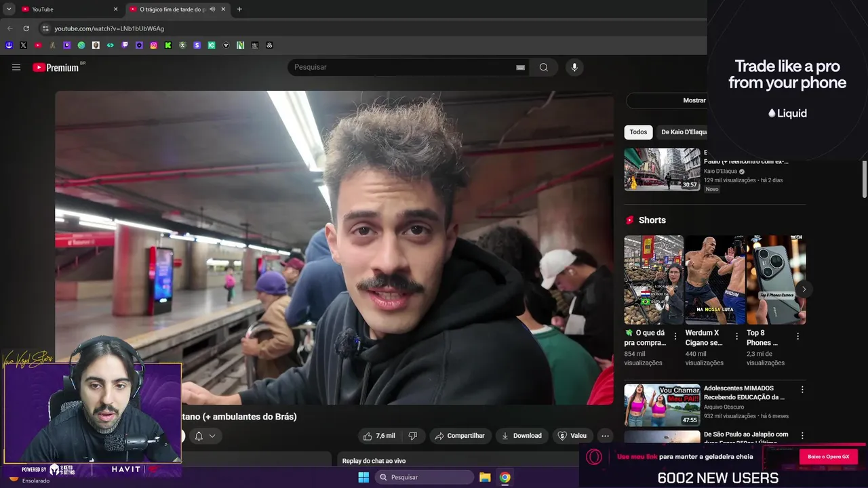The image size is (868, 488).
Task: Open the YouTube bookmark icon
Action: [38, 45]
